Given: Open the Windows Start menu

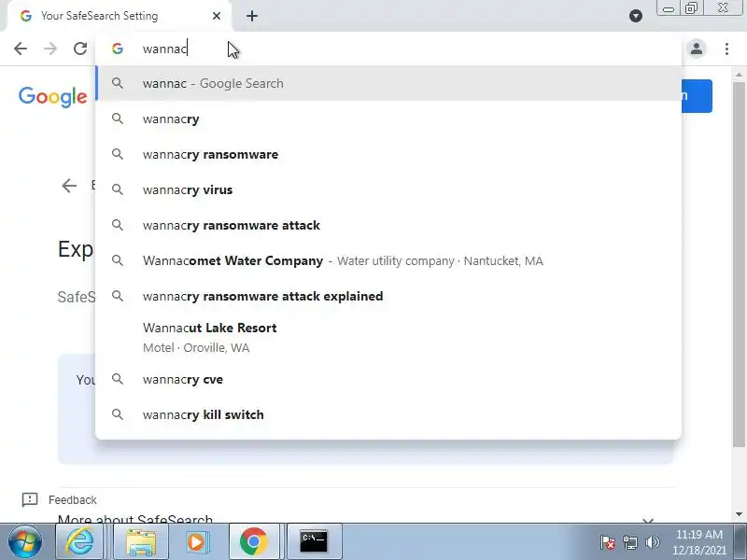Looking at the screenshot, I should point(24,541).
